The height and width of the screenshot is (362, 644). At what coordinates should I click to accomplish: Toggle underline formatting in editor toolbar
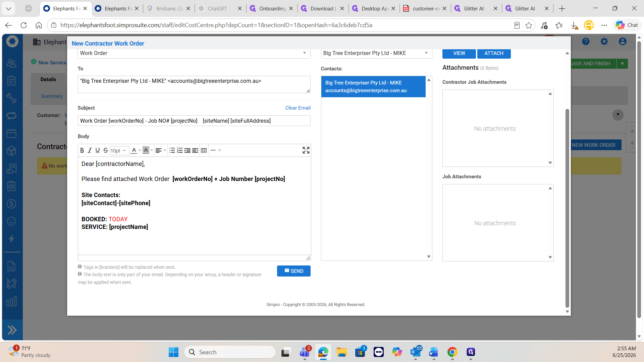98,150
